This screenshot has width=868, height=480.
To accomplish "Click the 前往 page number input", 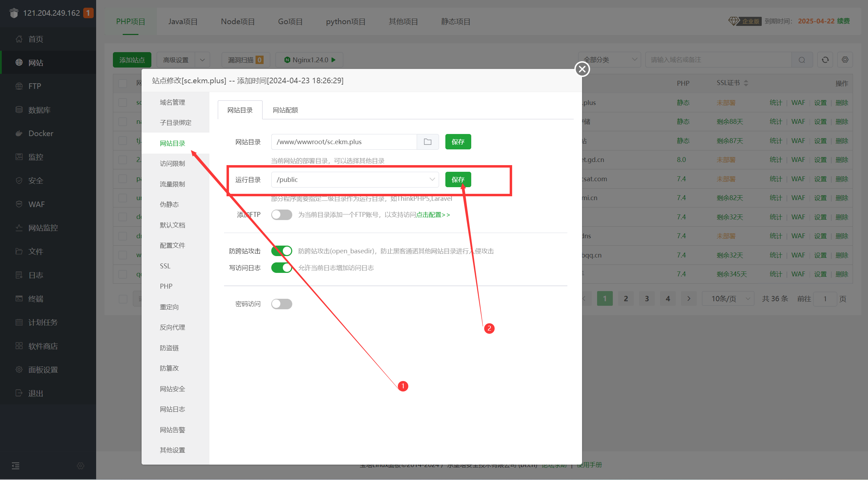I will [825, 299].
